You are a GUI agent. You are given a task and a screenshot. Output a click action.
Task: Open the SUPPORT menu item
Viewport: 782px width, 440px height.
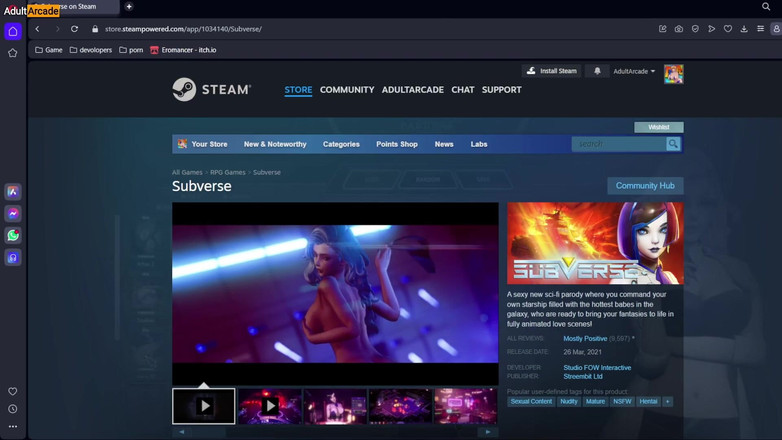501,90
